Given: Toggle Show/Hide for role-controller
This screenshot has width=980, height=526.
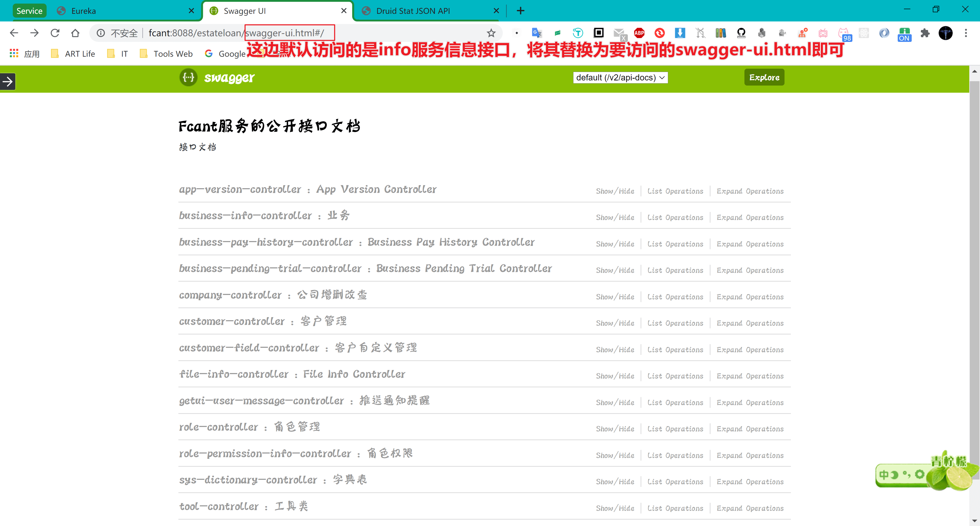Looking at the screenshot, I should (615, 429).
